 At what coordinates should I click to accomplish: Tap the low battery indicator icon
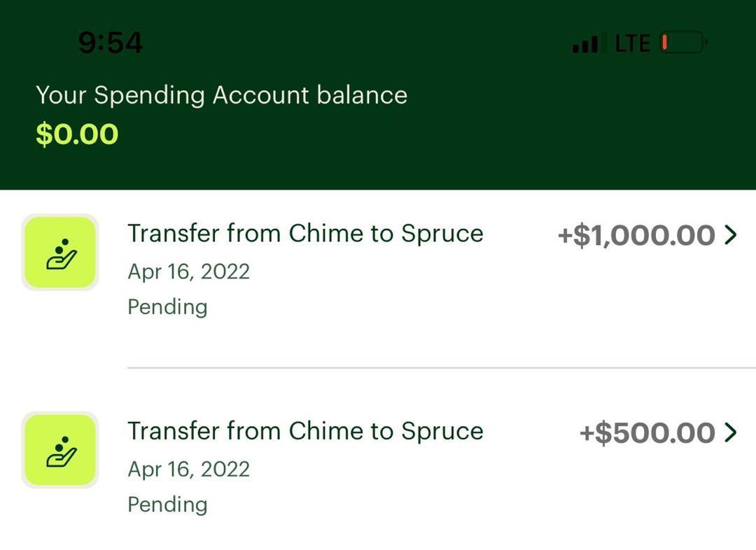click(x=682, y=43)
